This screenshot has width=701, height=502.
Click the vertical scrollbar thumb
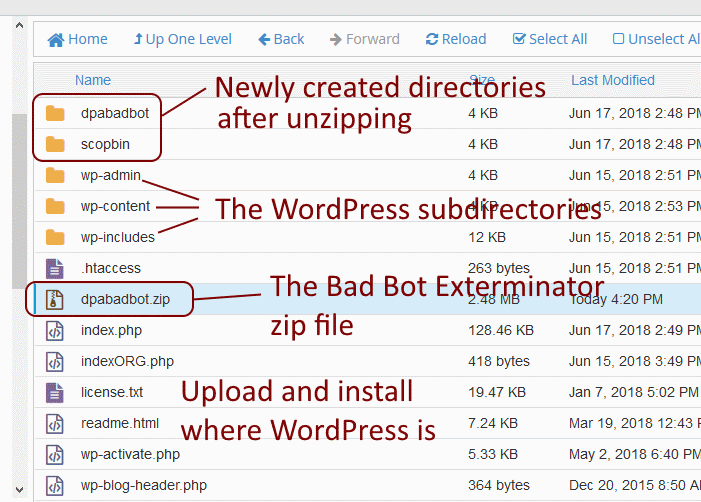click(19, 201)
